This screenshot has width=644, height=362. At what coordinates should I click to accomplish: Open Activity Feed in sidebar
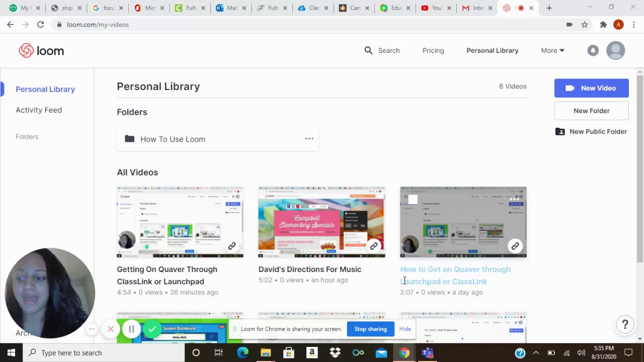click(x=39, y=110)
